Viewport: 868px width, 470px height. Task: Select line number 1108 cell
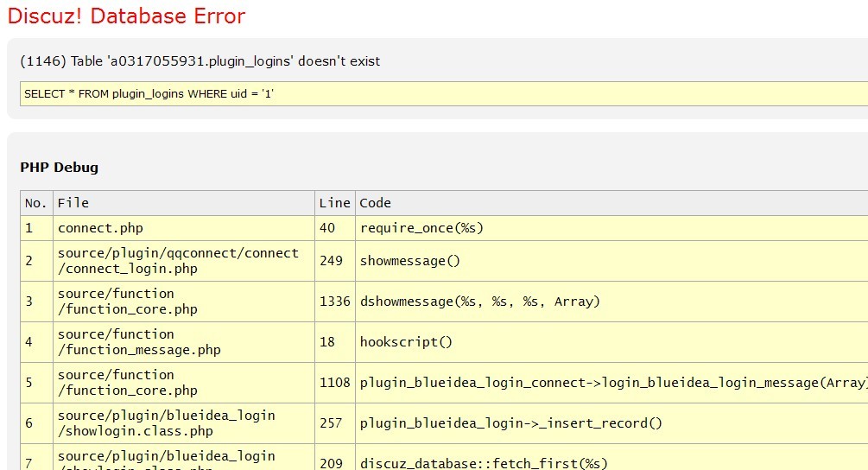pyautogui.click(x=334, y=383)
